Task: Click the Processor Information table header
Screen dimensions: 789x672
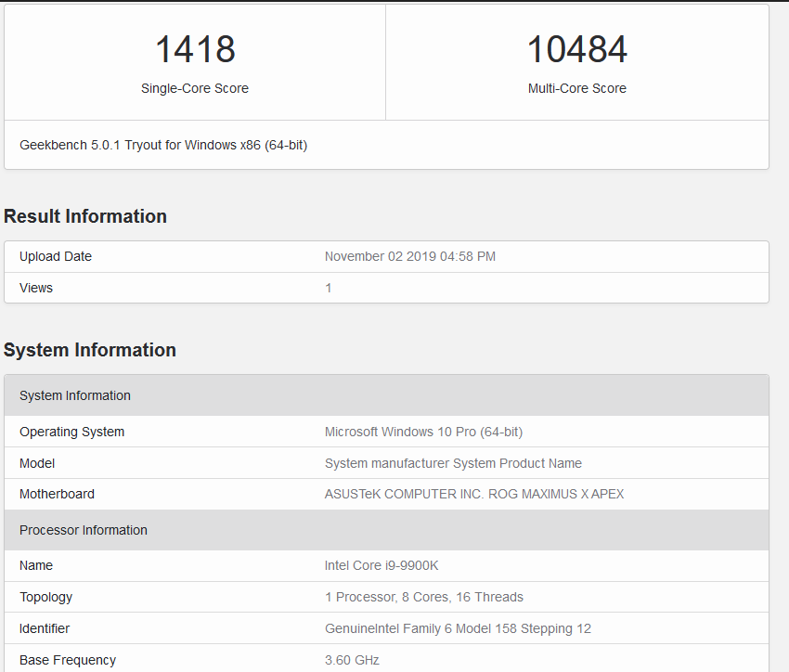Action: coord(386,530)
